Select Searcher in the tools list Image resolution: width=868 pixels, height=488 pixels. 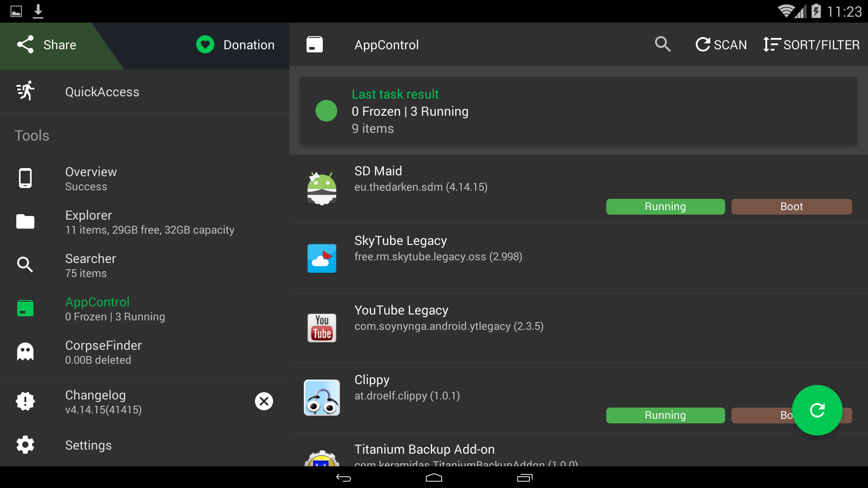(x=90, y=265)
